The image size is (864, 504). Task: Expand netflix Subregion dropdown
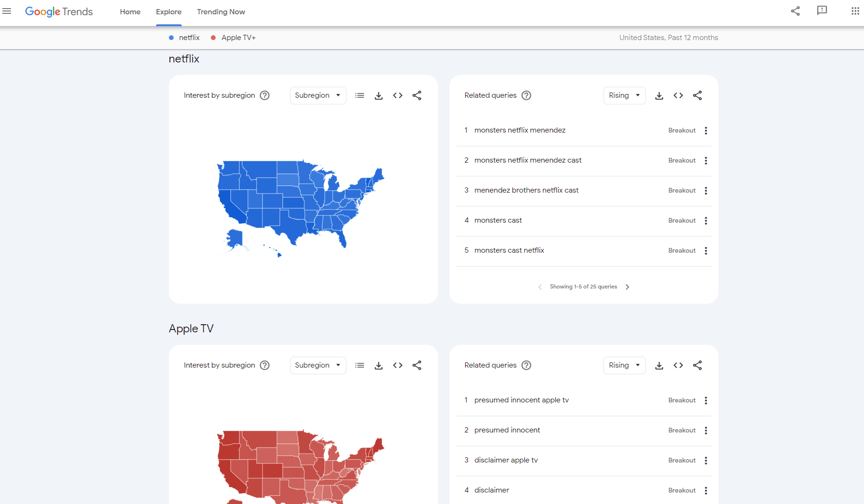tap(318, 95)
